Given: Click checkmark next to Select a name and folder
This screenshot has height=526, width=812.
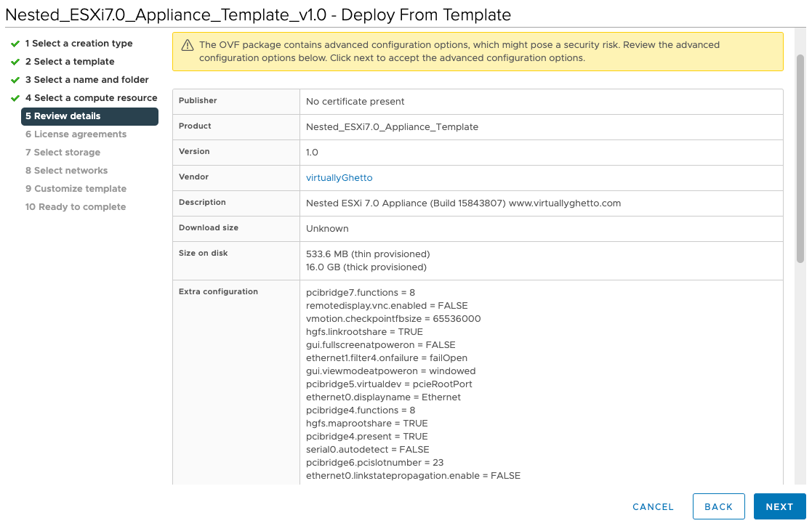Looking at the screenshot, I should 15,80.
